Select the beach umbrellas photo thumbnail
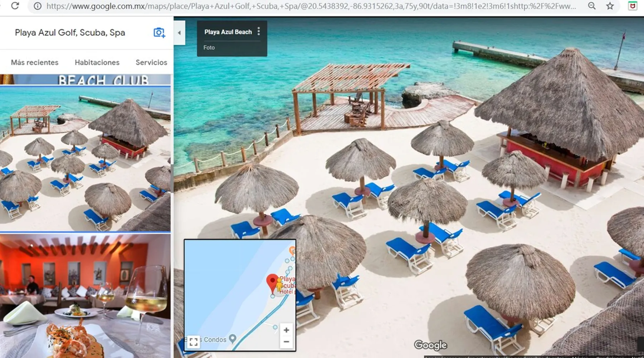Image resolution: width=644 pixels, height=358 pixels. [85, 159]
